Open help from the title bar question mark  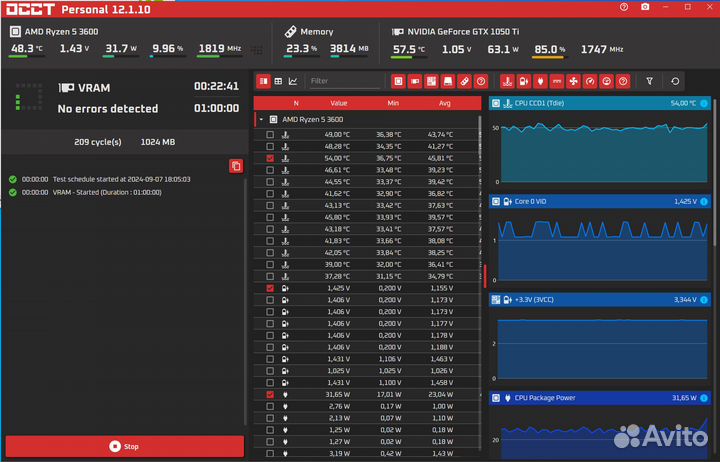(x=625, y=7)
